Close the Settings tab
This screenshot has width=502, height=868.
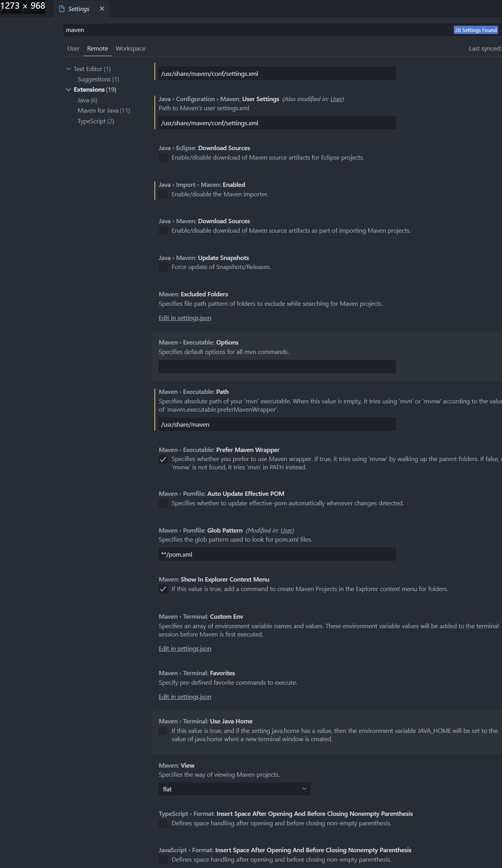click(x=102, y=8)
